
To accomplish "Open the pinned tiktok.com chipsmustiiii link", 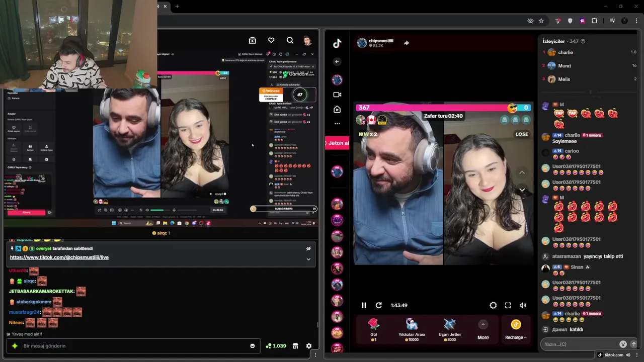I will (59, 257).
